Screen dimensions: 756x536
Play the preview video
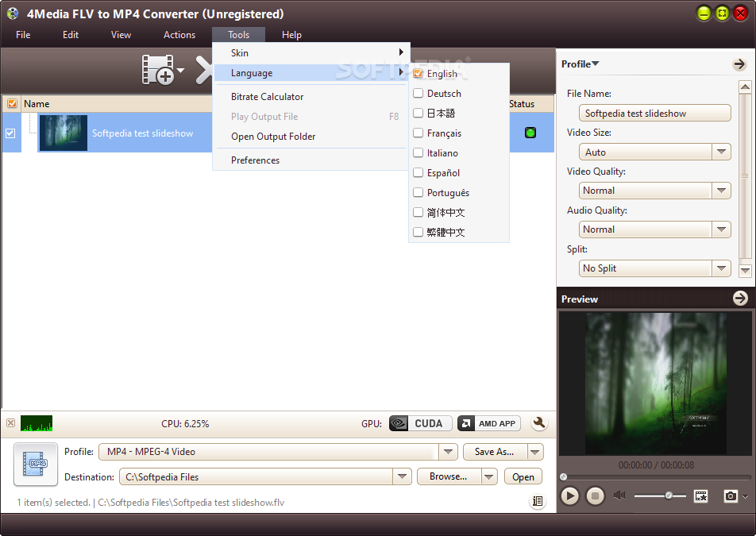click(569, 496)
